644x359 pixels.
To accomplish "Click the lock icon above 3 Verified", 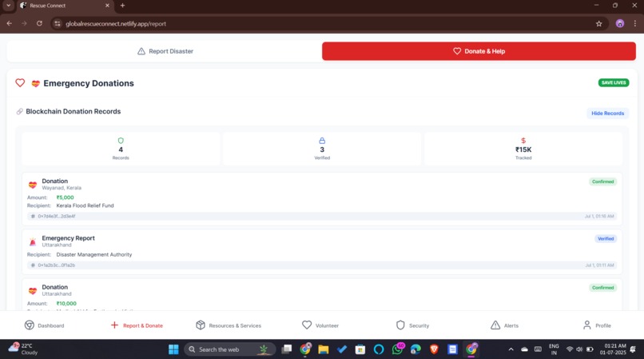I will 322,141.
